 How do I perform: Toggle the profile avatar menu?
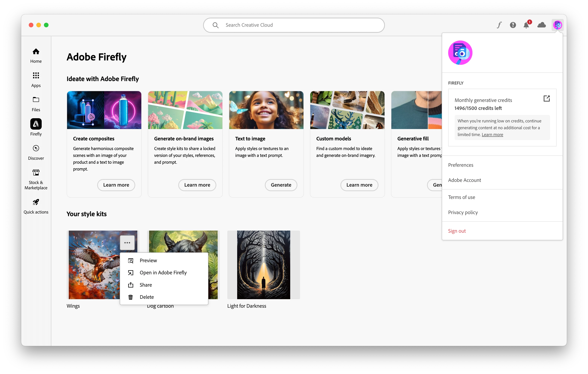pos(558,25)
